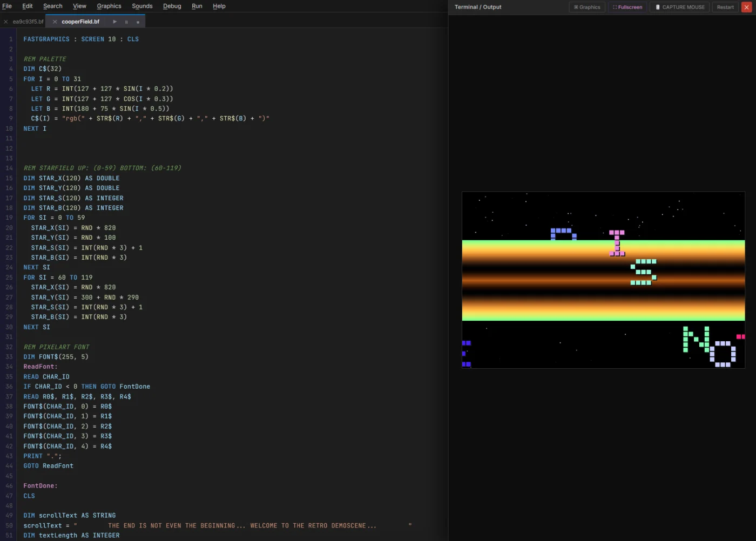Open the Help menu
Screen dimensions: 756x541
(219, 6)
